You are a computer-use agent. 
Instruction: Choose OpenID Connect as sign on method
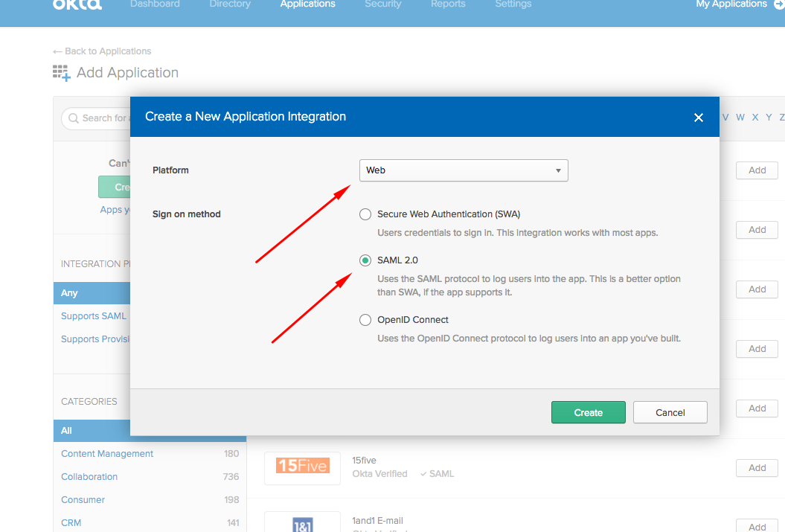coord(365,319)
